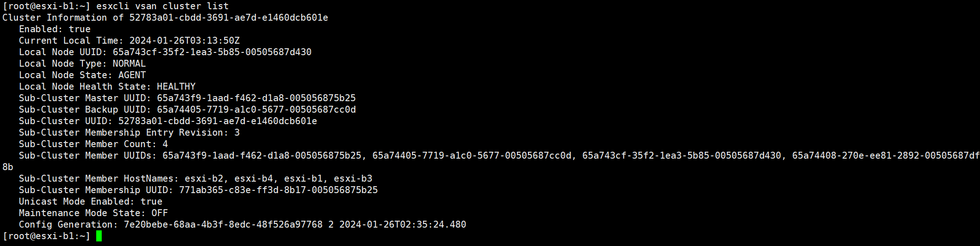The height and width of the screenshot is (246, 980).
Task: Click hostname esxi-b3 in member list
Action: 353,178
